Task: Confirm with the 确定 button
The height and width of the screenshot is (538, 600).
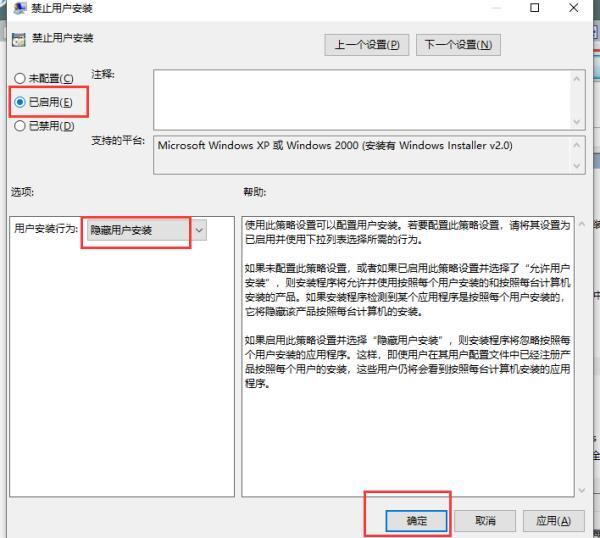Action: pyautogui.click(x=416, y=520)
